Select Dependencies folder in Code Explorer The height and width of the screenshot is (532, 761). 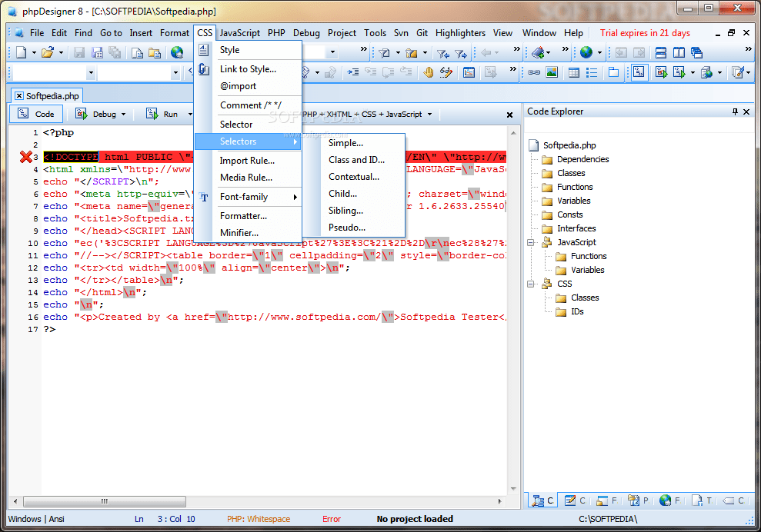pos(576,159)
